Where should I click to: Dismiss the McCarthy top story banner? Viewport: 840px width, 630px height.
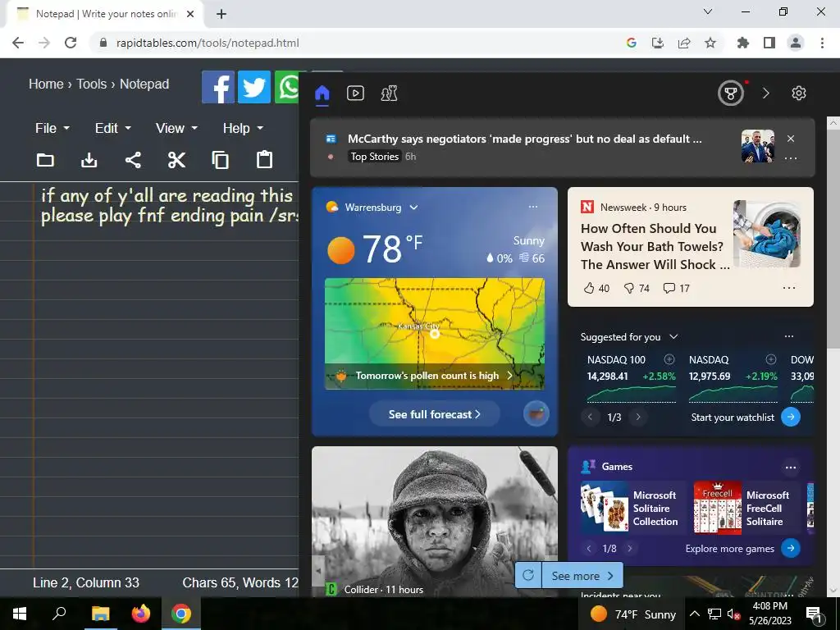tap(791, 138)
